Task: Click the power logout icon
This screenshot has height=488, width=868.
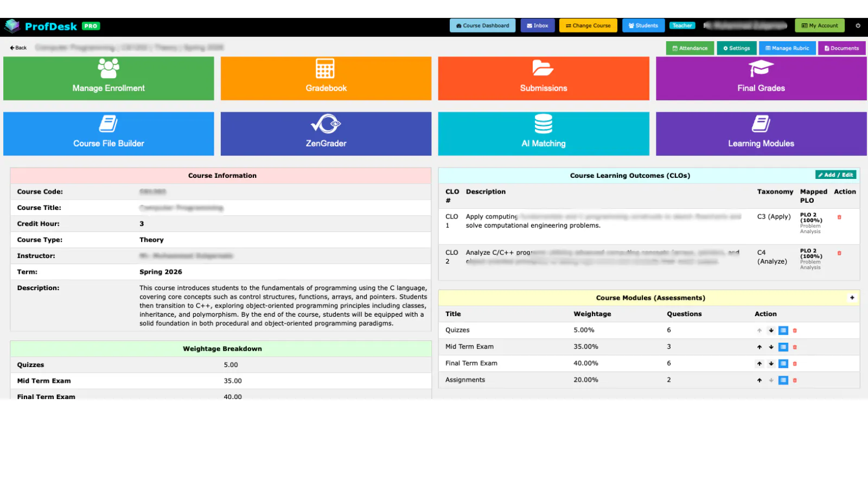Action: pos(858,25)
